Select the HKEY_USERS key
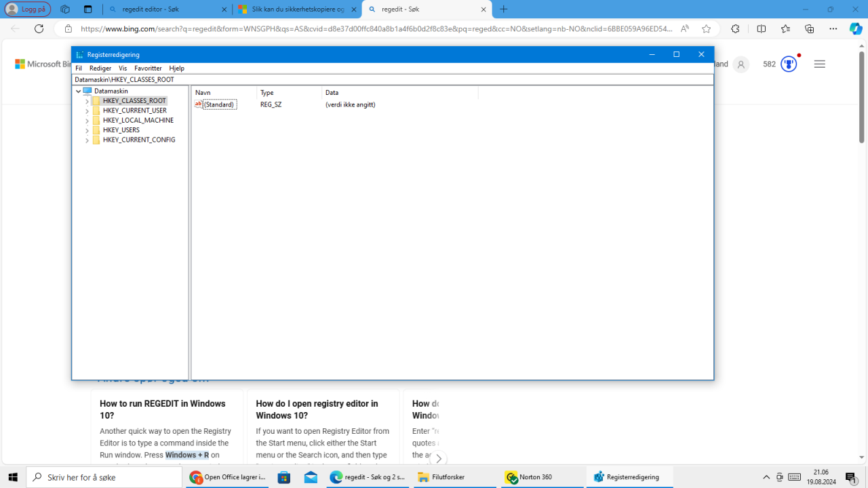 (x=121, y=130)
